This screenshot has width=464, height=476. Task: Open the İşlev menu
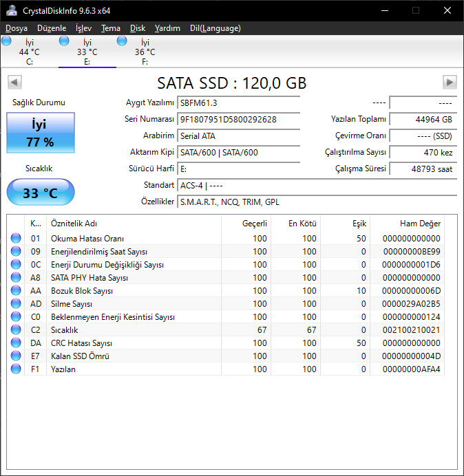tap(83, 28)
